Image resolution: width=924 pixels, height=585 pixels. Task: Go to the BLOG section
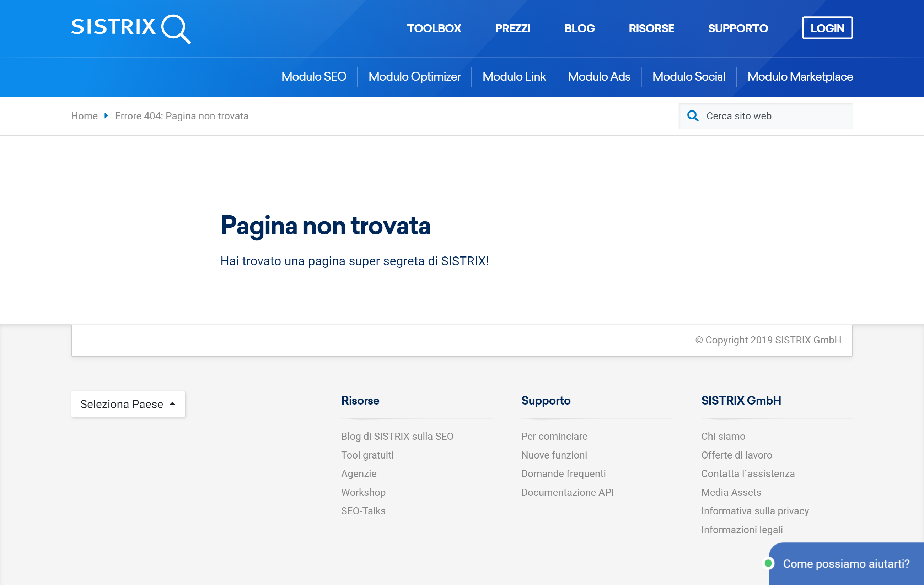(x=579, y=28)
